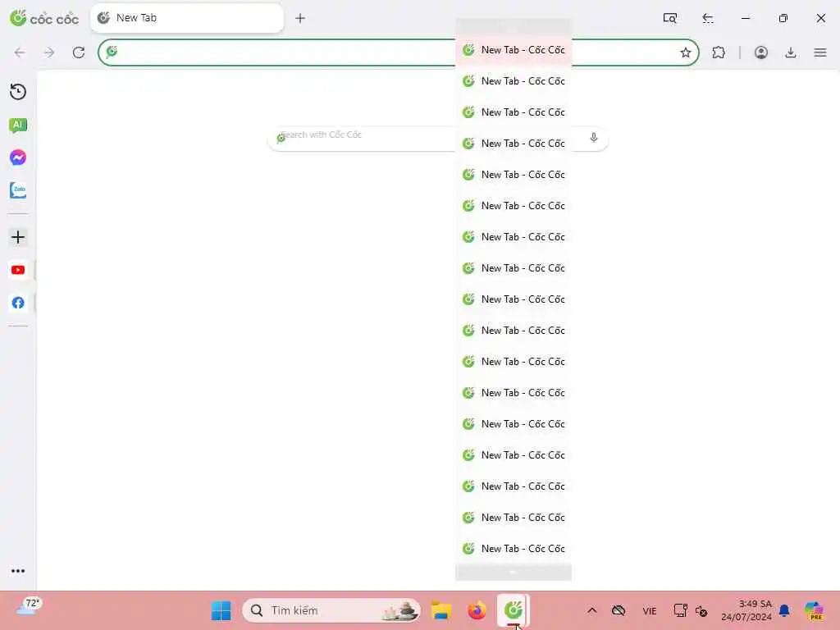Open the hamburger main menu

point(820,52)
